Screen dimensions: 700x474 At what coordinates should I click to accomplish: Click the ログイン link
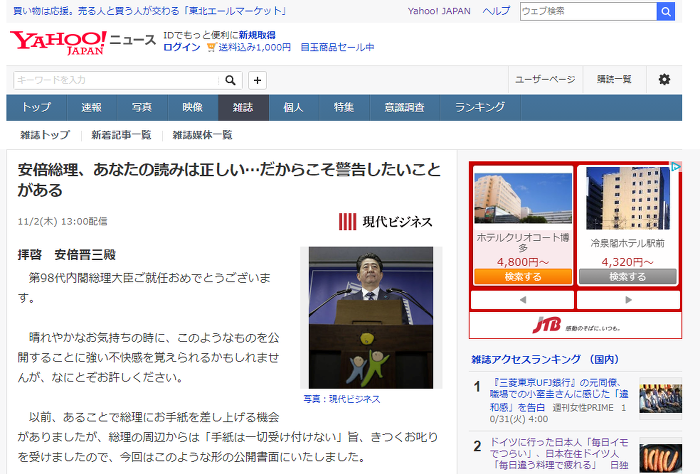pyautogui.click(x=181, y=47)
